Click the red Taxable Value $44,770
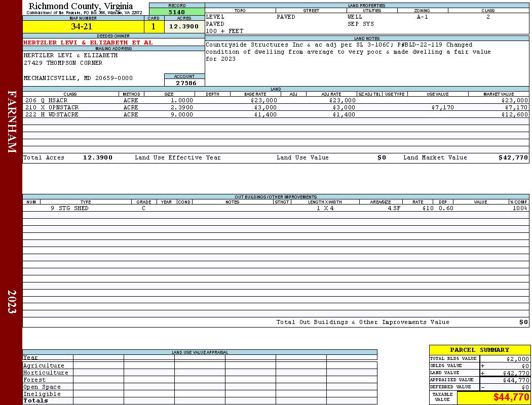Screen dimensions: 532x405 511,397
